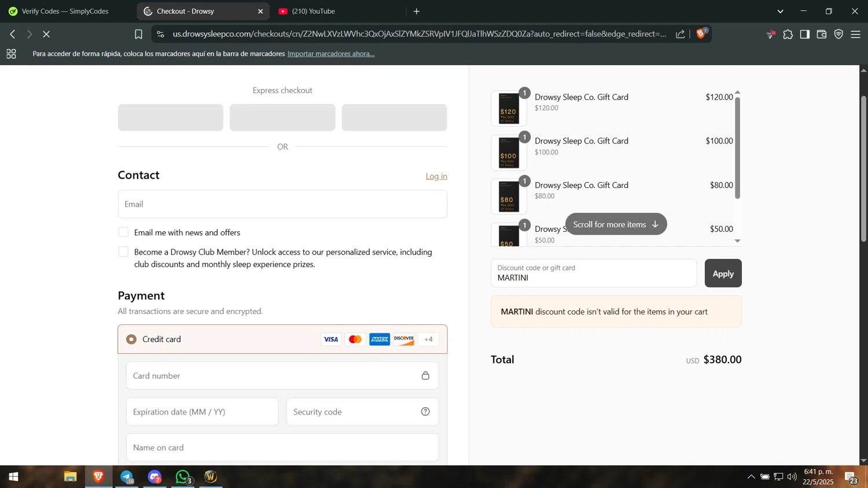Open the notification center icon
This screenshot has height=488, width=868.
click(851, 478)
